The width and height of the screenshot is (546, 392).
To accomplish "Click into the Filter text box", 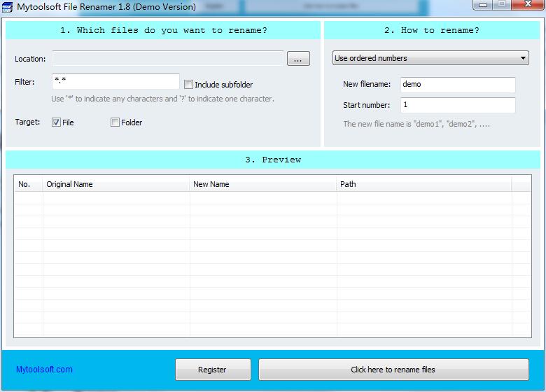I will point(115,81).
